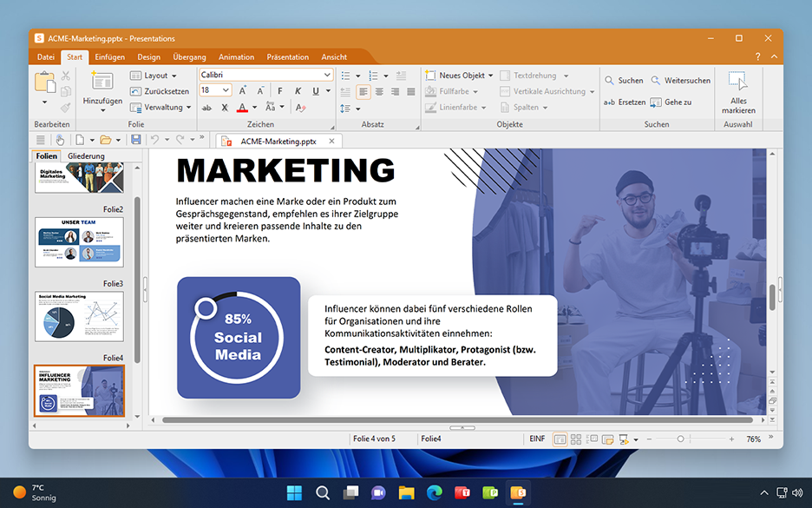Click the Save icon on the quick toolbar
The width and height of the screenshot is (812, 508).
tap(135, 139)
